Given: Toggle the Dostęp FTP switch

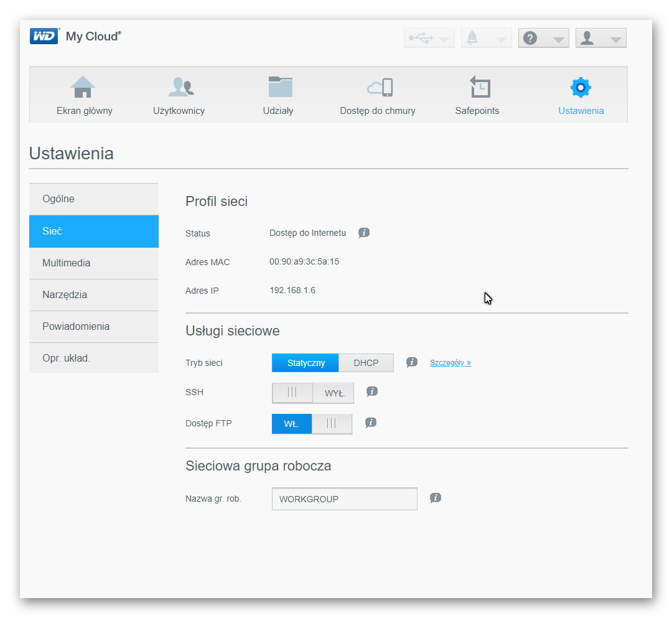Looking at the screenshot, I should pos(312,424).
